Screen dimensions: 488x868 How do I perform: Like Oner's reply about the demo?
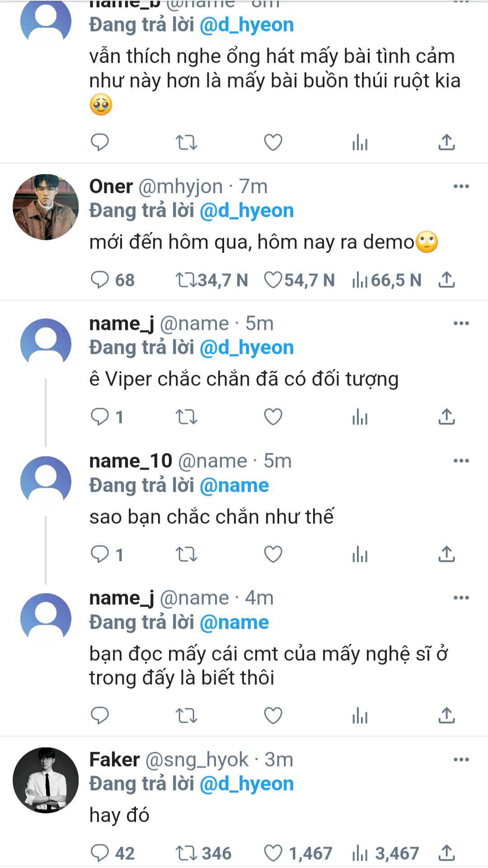point(273,280)
